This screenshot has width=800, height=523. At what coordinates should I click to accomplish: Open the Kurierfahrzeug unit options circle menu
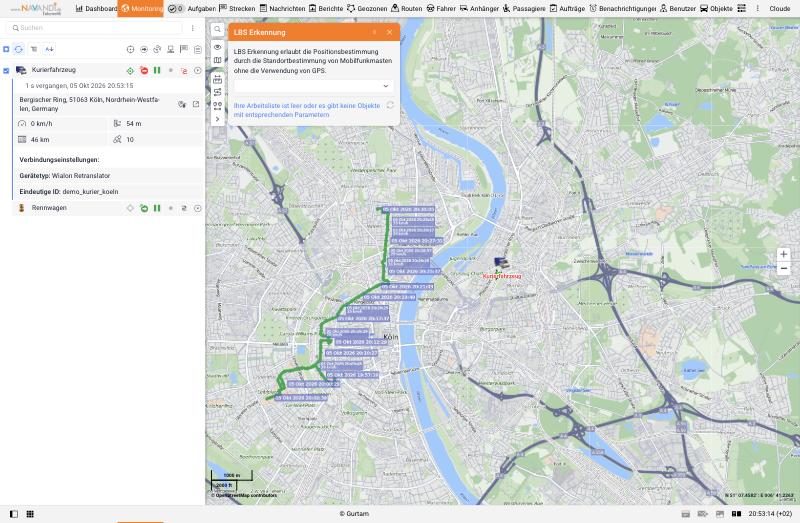point(197,70)
